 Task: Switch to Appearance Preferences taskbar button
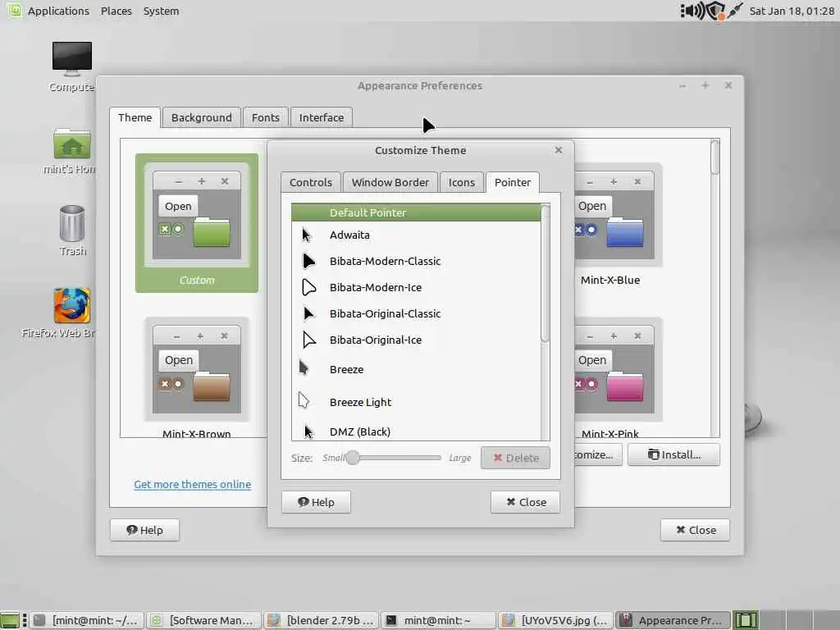673,620
